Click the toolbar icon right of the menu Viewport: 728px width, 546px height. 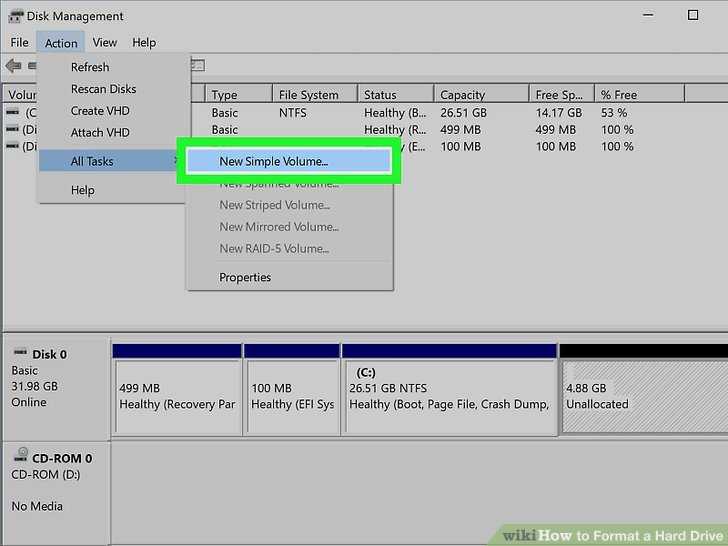click(198, 65)
